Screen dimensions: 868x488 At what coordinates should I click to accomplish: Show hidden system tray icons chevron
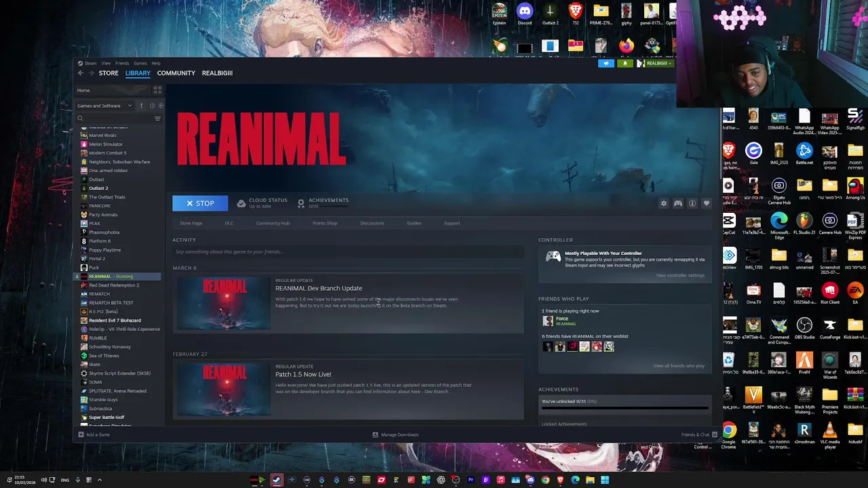[99, 480]
